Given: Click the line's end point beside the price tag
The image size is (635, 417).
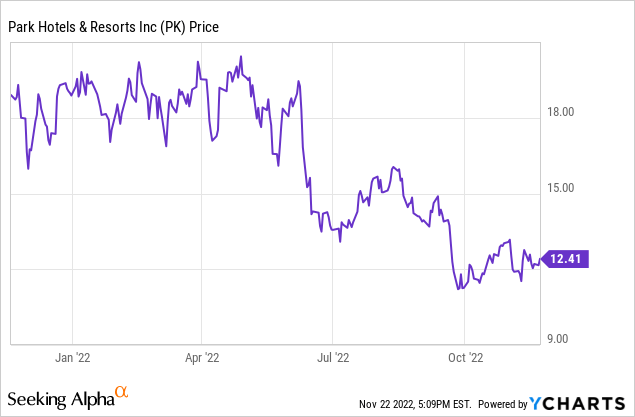Looking at the screenshot, I should point(540,260).
